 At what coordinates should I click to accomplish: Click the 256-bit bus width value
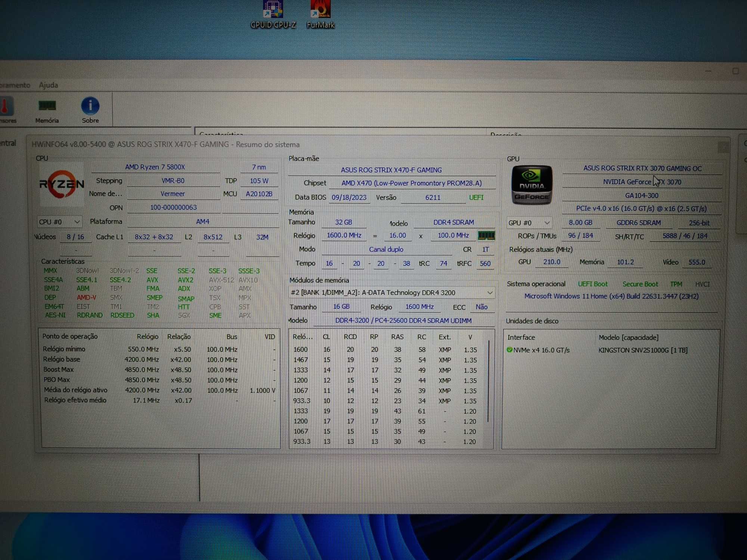(x=699, y=223)
